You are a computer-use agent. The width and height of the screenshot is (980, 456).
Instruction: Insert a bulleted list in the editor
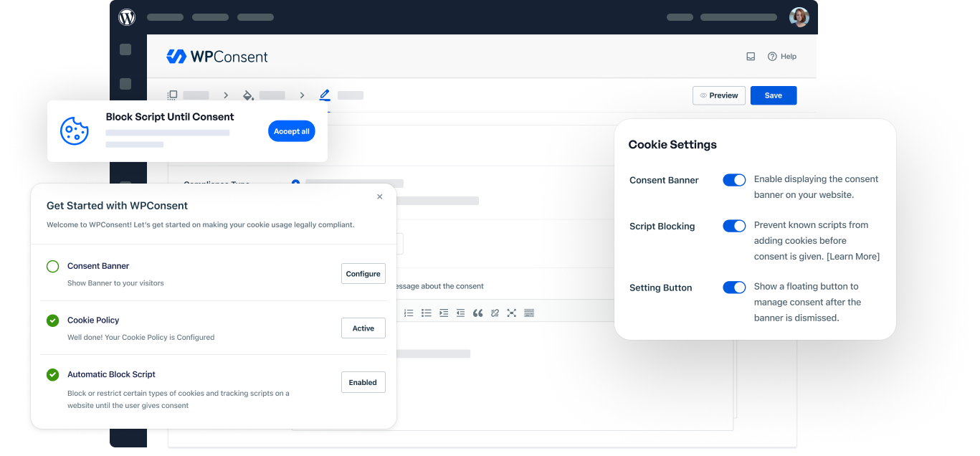click(x=426, y=313)
